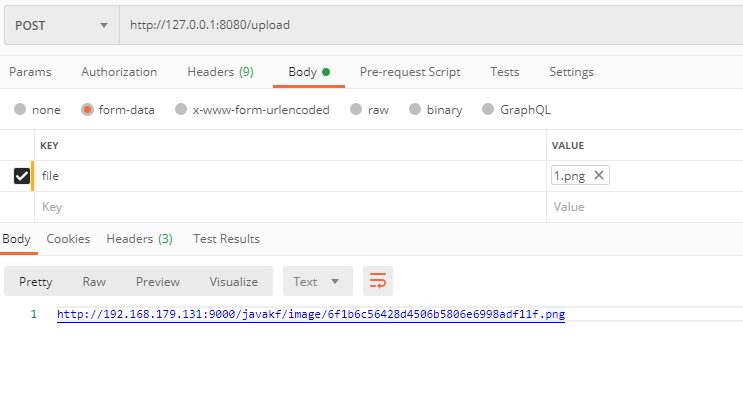This screenshot has width=743, height=395.
Task: Open the request Headers (9) tab
Action: click(x=220, y=72)
